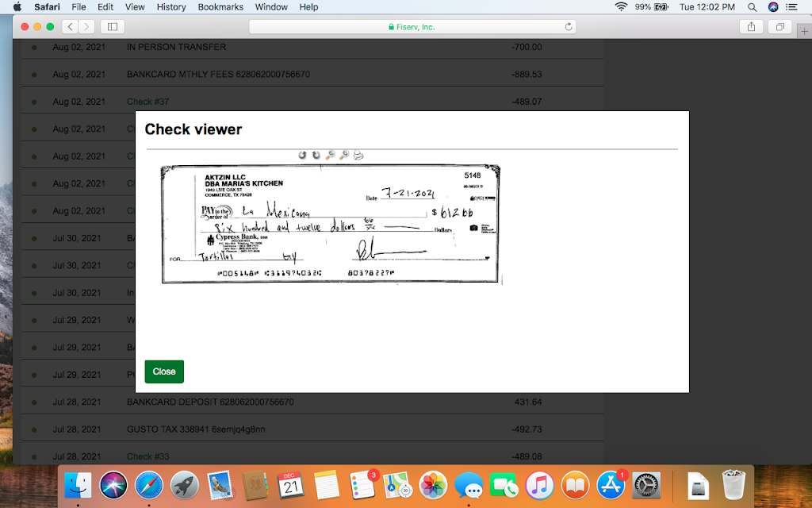Click the Fiserv, Inc. address bar

[x=412, y=27]
